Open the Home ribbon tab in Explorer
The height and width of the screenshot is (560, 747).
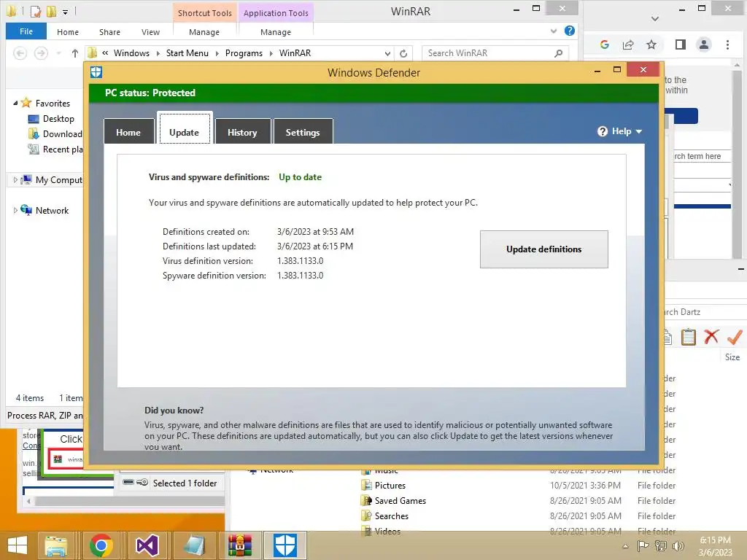(68, 32)
